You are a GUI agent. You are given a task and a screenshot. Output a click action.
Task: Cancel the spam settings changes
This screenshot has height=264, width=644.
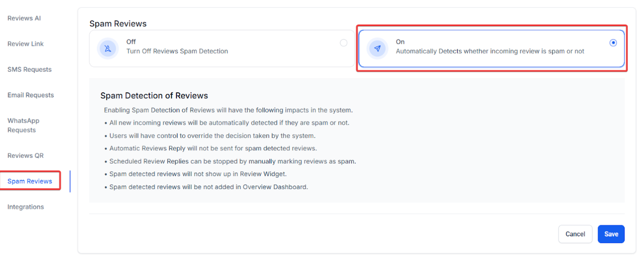pos(575,234)
